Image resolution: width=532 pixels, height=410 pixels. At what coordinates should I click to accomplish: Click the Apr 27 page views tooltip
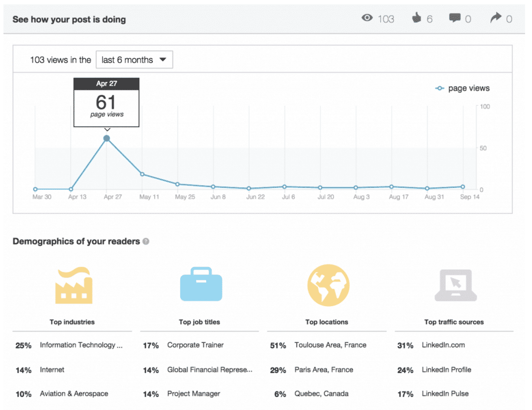click(107, 102)
